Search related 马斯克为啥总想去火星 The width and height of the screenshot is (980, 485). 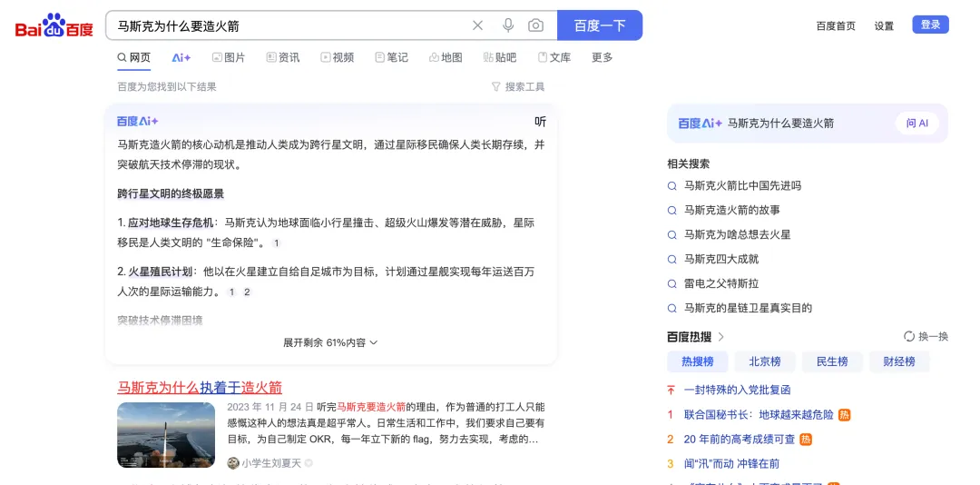[738, 234]
